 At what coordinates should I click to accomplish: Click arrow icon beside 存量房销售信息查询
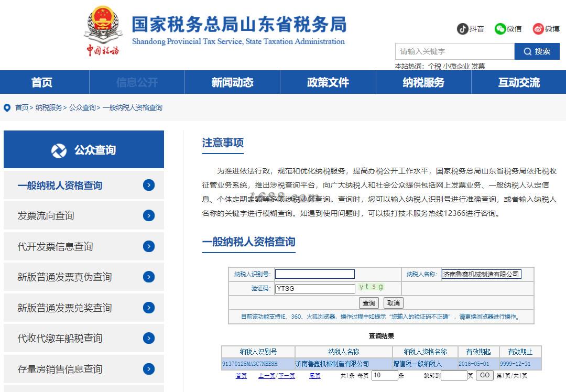149,369
